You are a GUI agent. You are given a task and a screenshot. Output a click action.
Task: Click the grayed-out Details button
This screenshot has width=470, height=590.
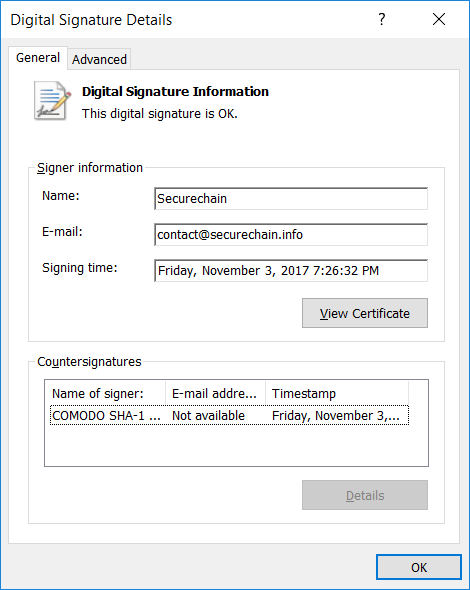(365, 495)
